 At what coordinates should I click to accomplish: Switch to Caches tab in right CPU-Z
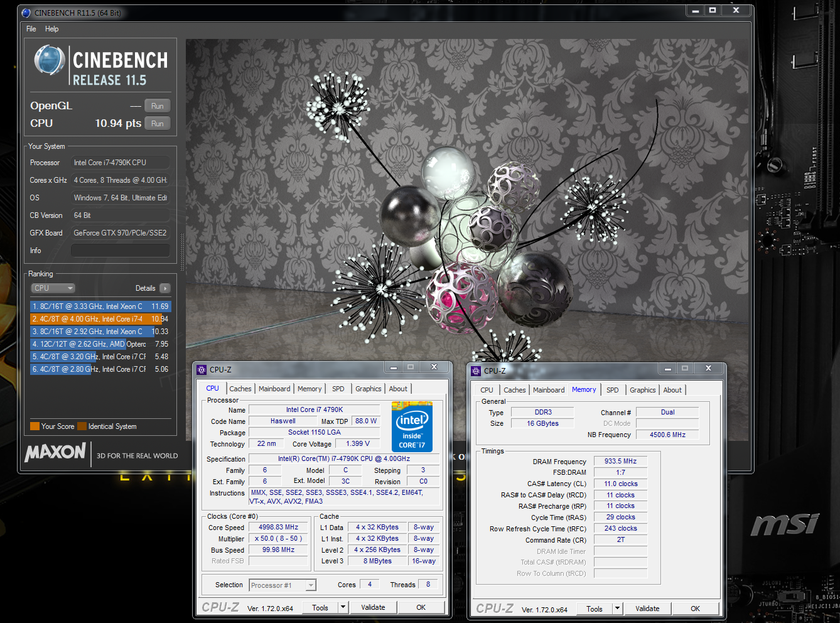(x=515, y=390)
